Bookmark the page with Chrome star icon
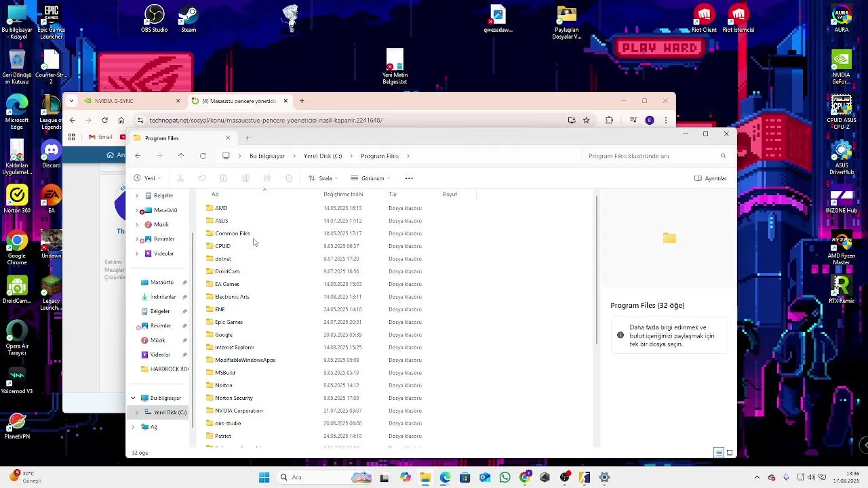This screenshot has height=488, width=868. (x=587, y=120)
